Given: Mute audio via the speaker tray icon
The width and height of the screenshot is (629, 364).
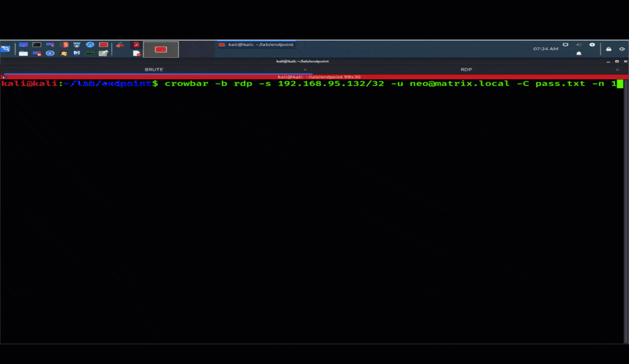Looking at the screenshot, I should 579,45.
